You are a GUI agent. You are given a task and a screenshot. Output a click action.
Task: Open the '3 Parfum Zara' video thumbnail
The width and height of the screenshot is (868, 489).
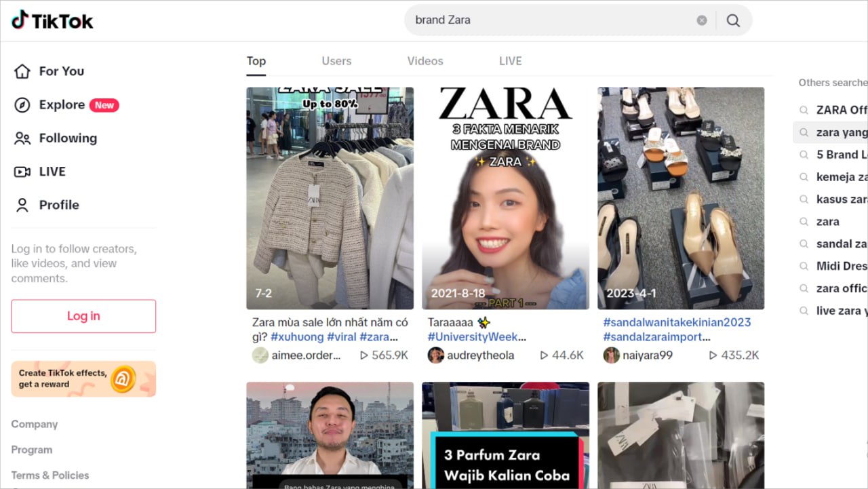(505, 435)
